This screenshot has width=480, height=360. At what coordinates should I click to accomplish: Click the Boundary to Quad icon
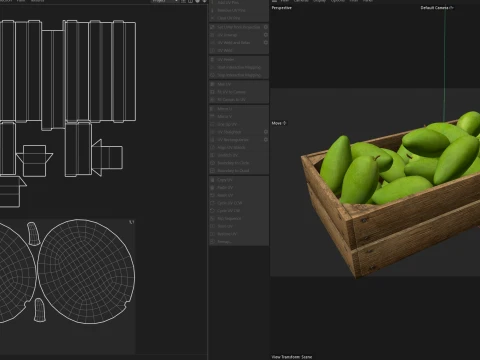point(213,171)
